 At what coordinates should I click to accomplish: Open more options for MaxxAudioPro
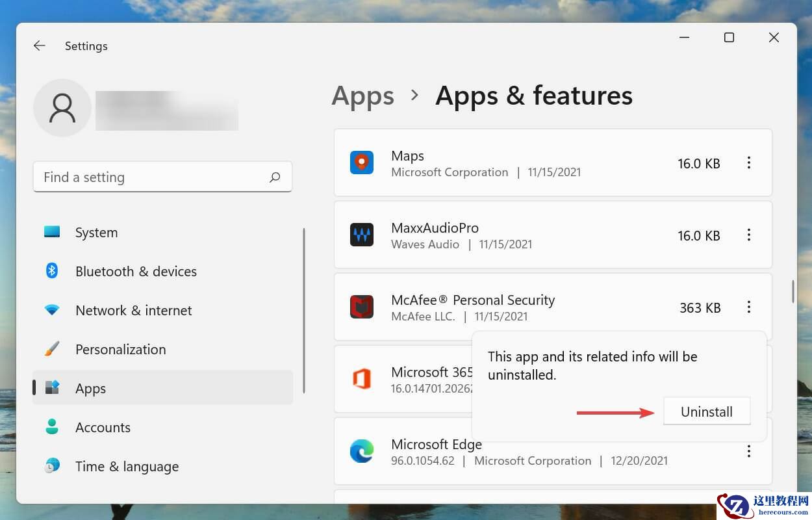tap(749, 235)
